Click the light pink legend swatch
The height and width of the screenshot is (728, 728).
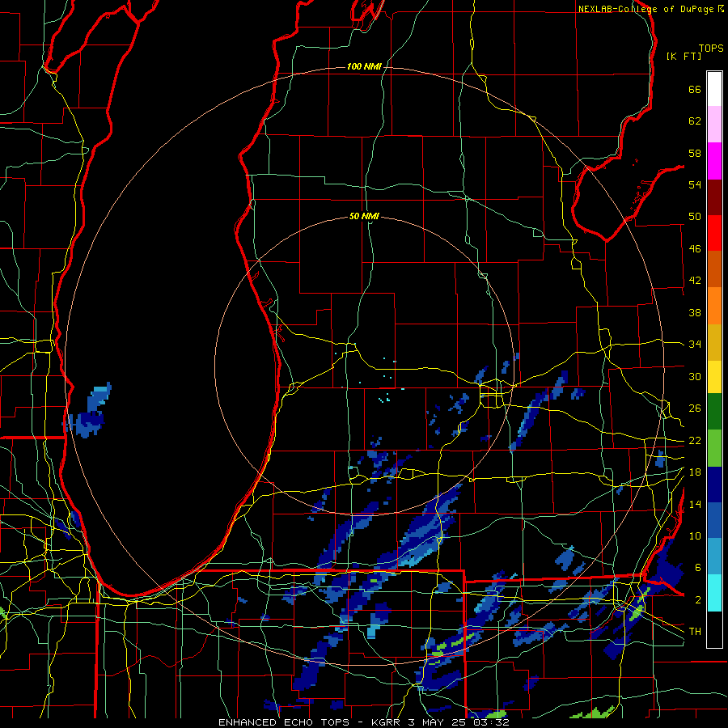pyautogui.click(x=714, y=125)
